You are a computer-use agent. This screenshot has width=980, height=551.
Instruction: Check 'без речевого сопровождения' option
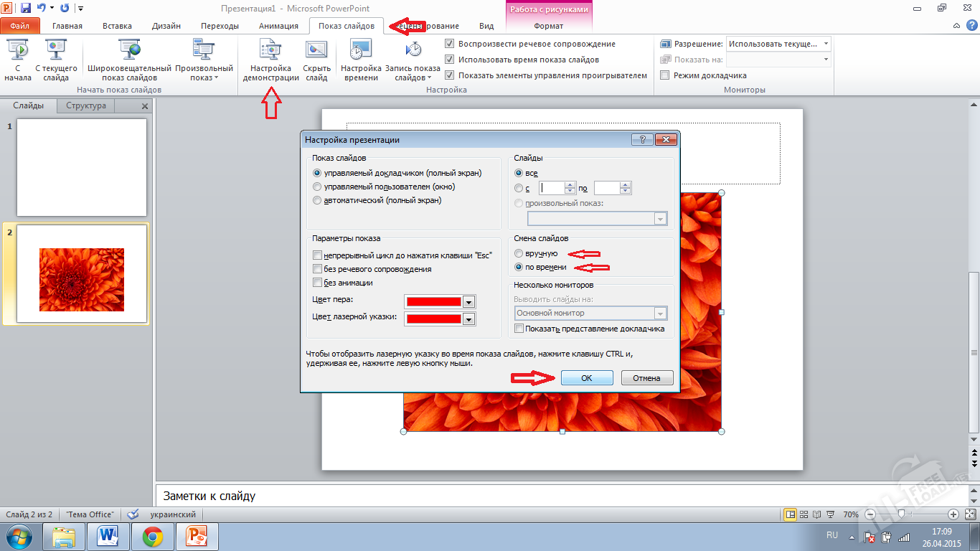318,269
